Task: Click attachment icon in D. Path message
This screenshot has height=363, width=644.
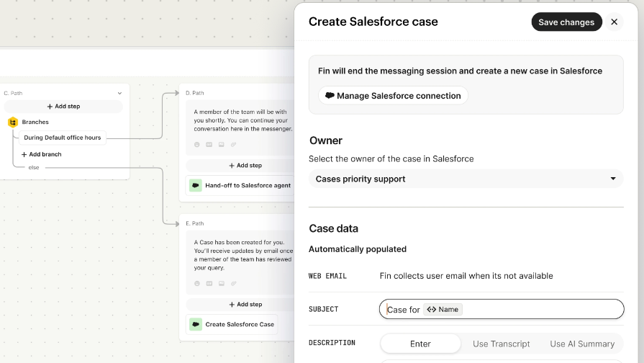Action: coord(234,144)
